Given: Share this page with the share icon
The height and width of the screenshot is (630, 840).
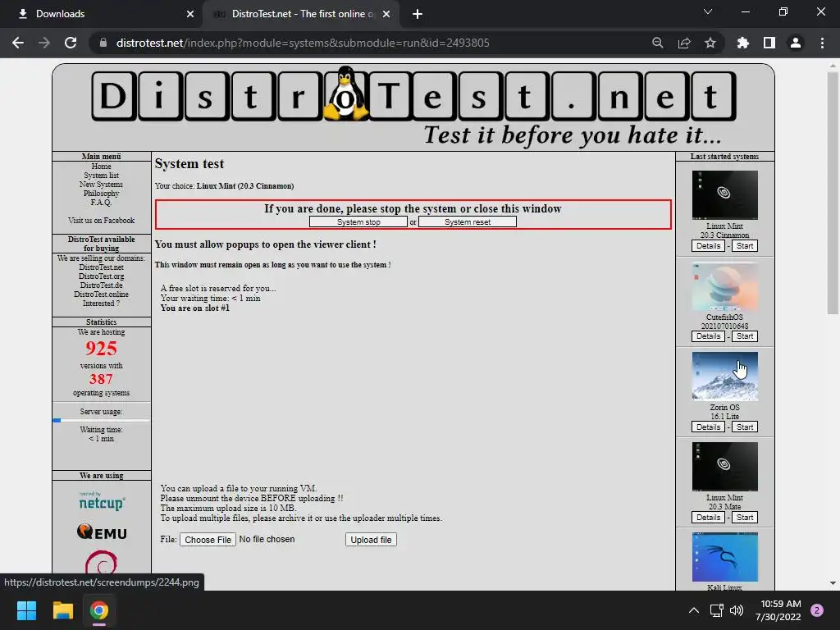Looking at the screenshot, I should (684, 43).
